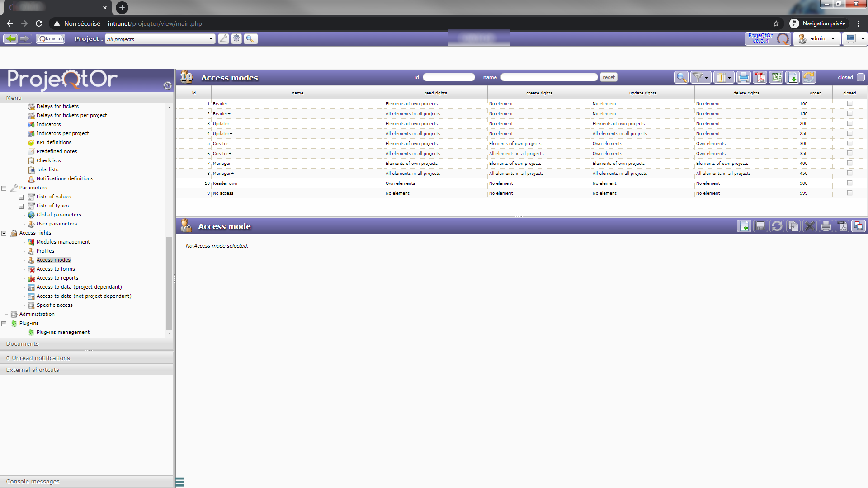Click the user parameters wrench icon in top bar
The width and height of the screenshot is (868, 488).
pos(223,39)
